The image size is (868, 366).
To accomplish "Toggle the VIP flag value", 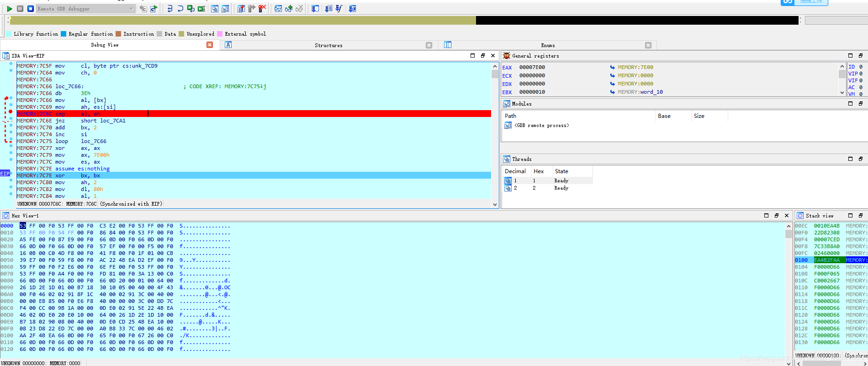I will point(861,74).
